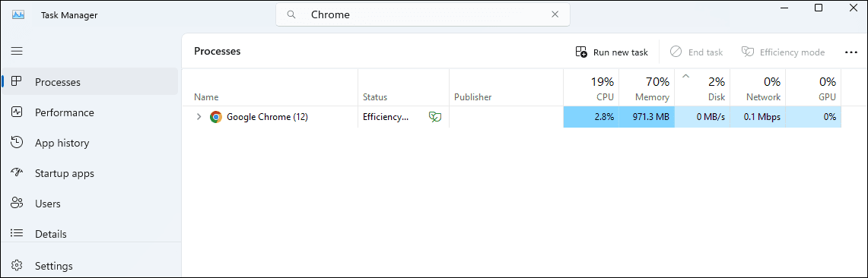Sort processes by Network column
Image resolution: width=868 pixels, height=278 pixels.
coord(758,87)
